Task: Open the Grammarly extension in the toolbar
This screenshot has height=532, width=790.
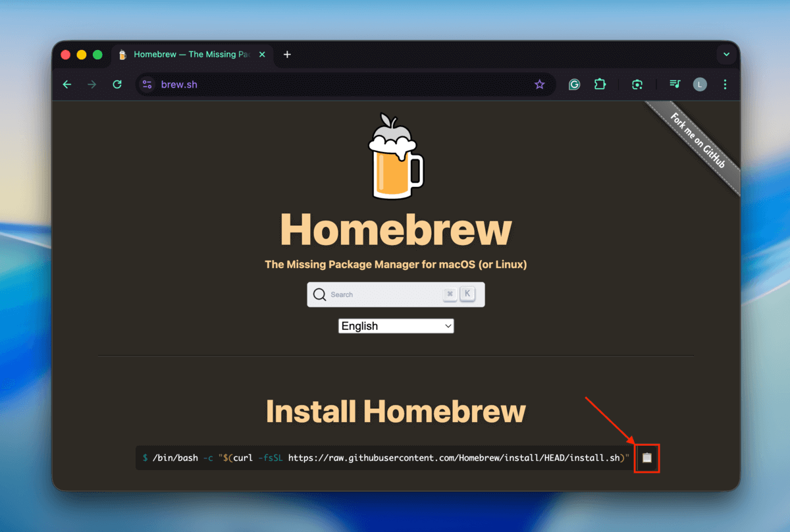Action: click(x=574, y=84)
